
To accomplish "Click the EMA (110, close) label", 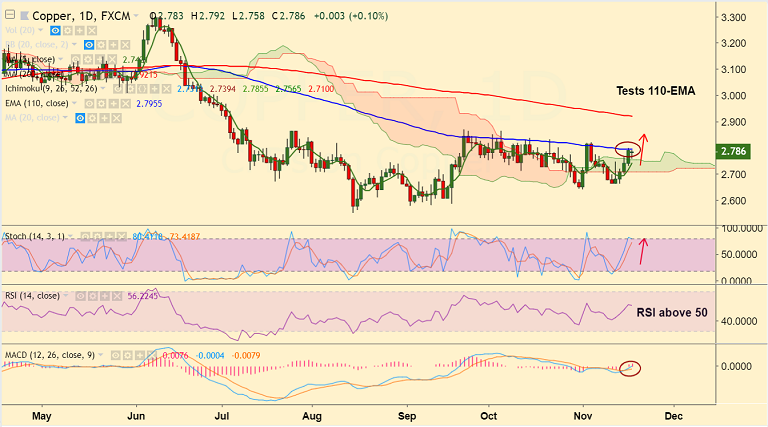I will pos(37,103).
